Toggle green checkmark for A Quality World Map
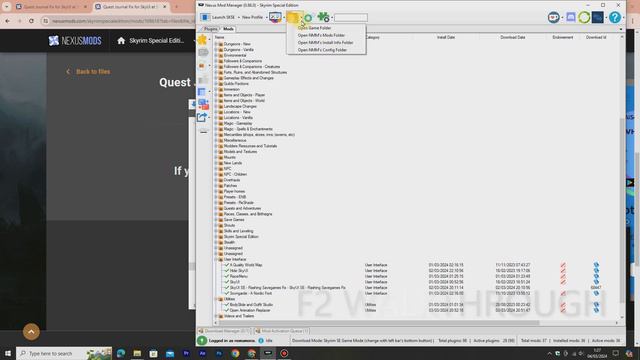This screenshot has width=640, height=360. pyautogui.click(x=227, y=265)
